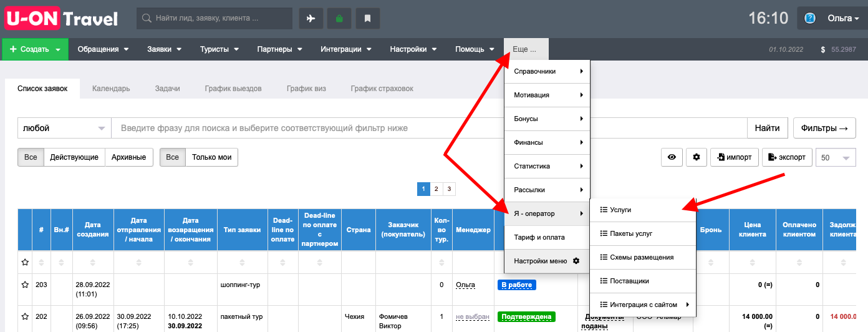Switch to the График выездов tab
This screenshot has height=332, width=868.
[233, 89]
